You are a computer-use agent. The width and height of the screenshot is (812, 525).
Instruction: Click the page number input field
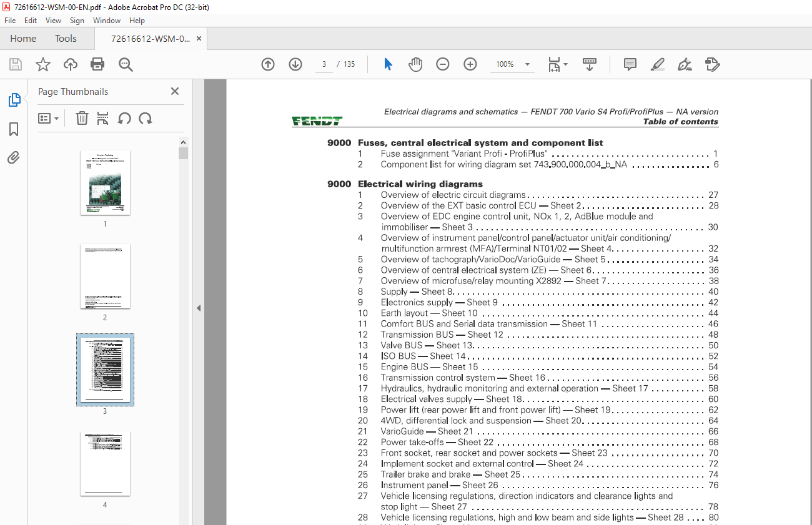[x=324, y=64]
